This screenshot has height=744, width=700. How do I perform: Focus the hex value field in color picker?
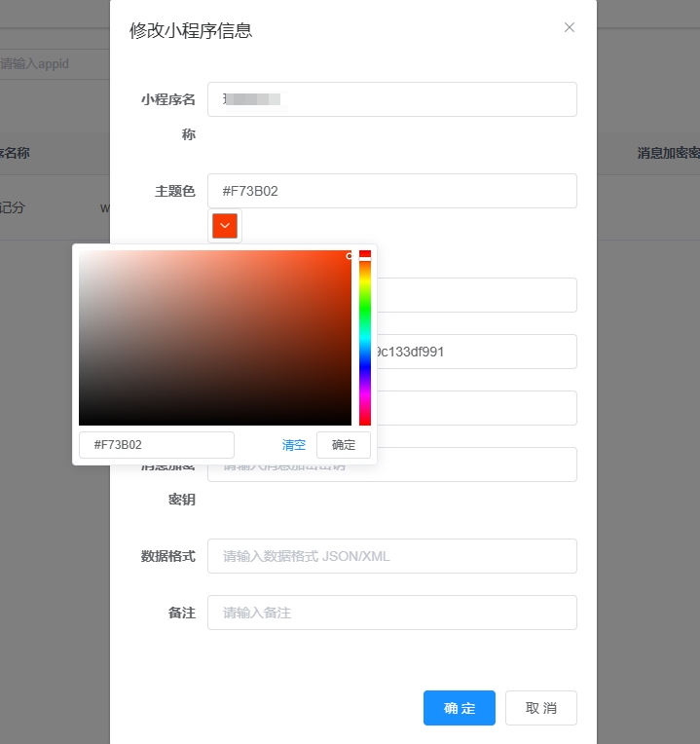coord(156,445)
